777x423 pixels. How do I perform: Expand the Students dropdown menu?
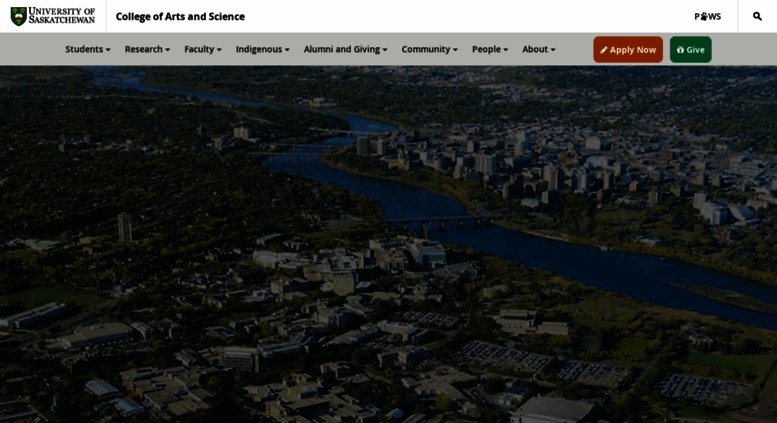(x=88, y=49)
